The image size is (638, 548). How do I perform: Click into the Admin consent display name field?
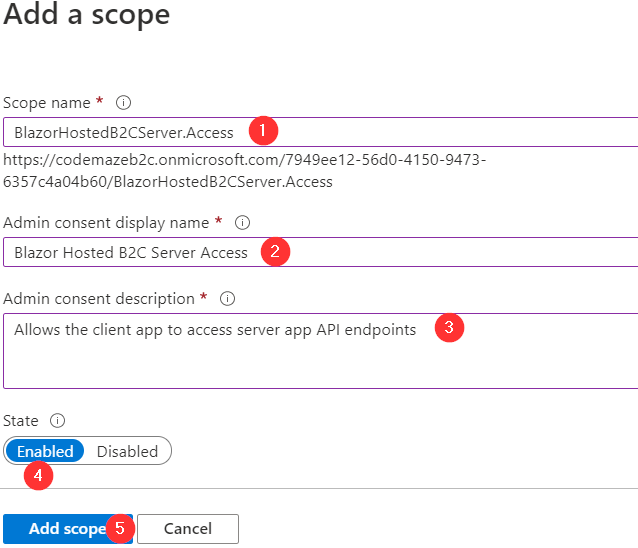[x=450, y=253]
